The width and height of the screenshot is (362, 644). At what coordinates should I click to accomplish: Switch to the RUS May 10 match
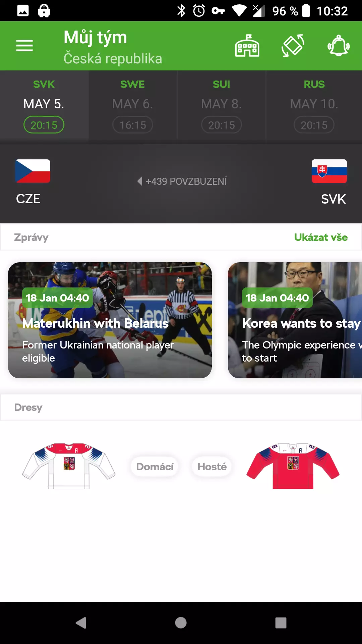(314, 105)
